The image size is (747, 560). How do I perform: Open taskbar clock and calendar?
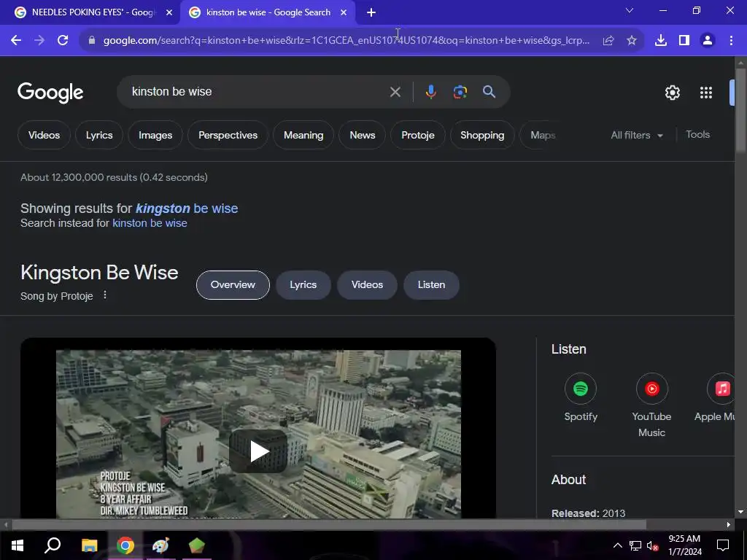(x=685, y=545)
